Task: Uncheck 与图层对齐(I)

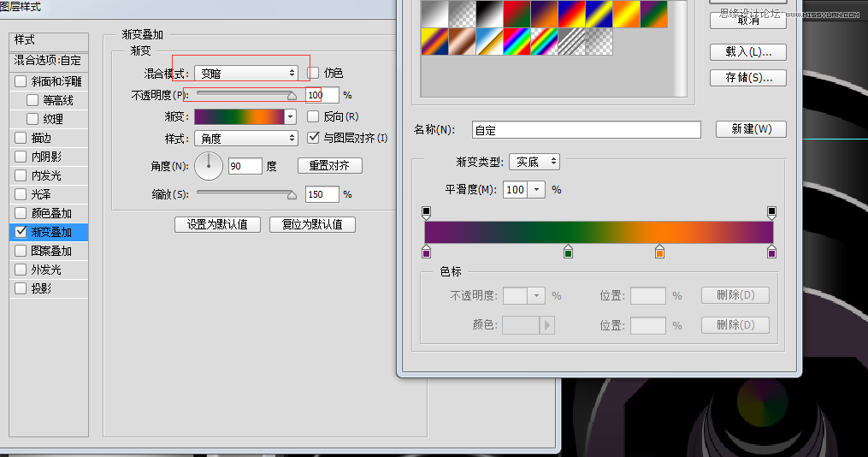Action: click(313, 138)
